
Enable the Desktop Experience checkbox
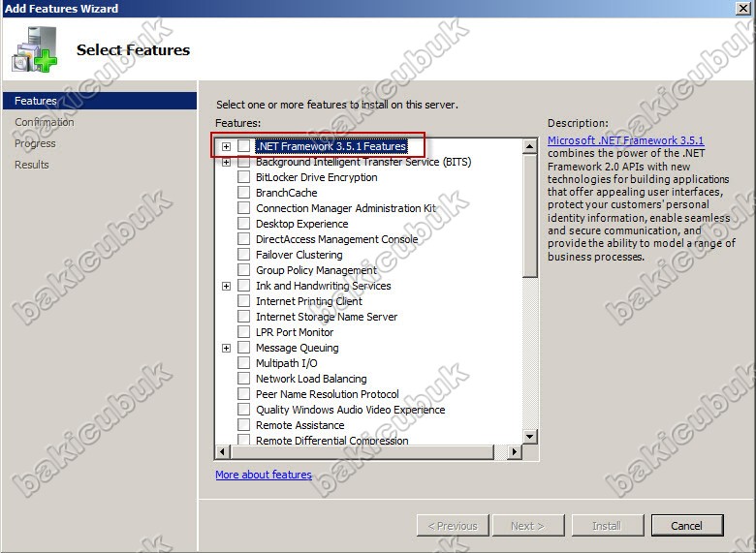(x=244, y=224)
